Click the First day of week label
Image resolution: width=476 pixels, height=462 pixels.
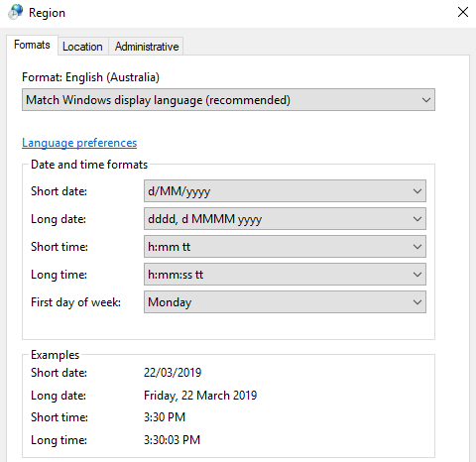tap(75, 302)
